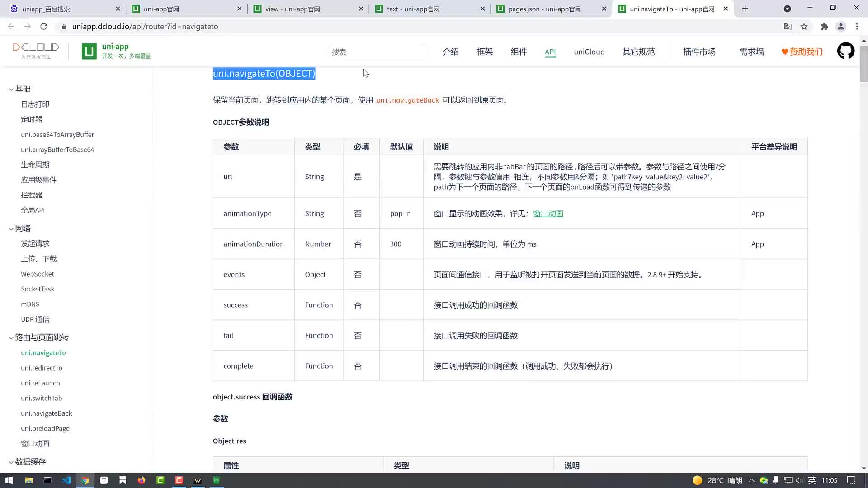
Task: Open the translate page icon
Action: coord(788,27)
